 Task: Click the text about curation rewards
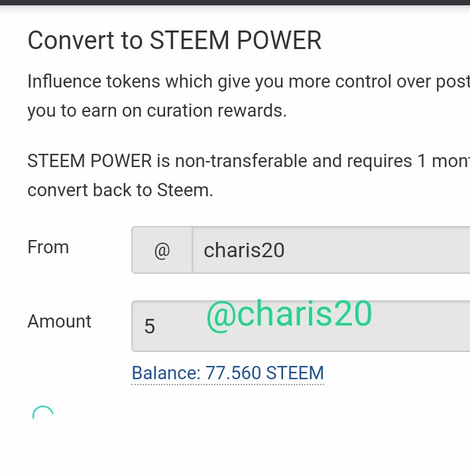[x=156, y=111]
